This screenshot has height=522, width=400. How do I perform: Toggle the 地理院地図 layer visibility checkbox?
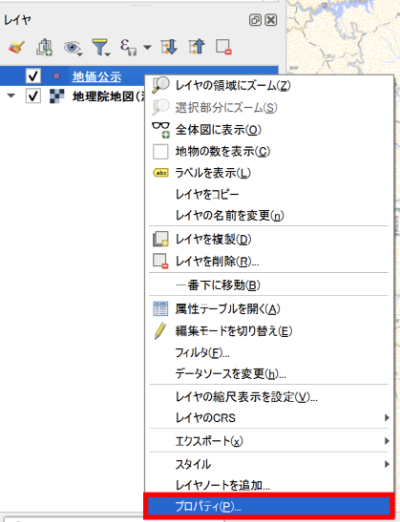click(x=33, y=96)
